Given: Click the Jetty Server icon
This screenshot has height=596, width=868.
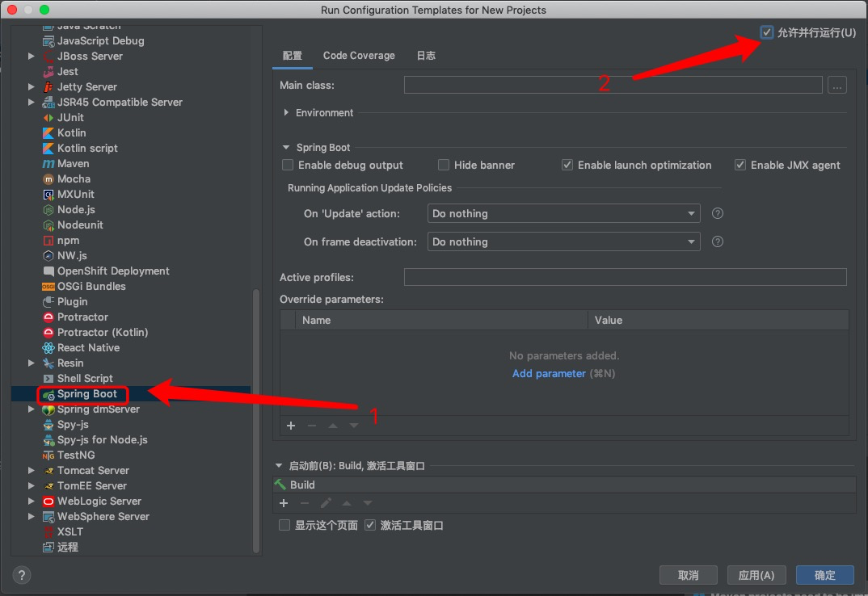Looking at the screenshot, I should (48, 87).
